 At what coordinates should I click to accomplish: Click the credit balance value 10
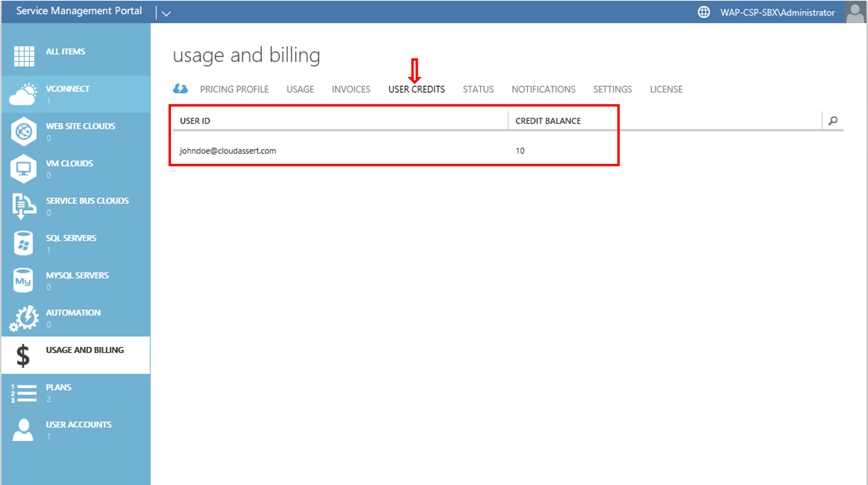pyautogui.click(x=520, y=151)
